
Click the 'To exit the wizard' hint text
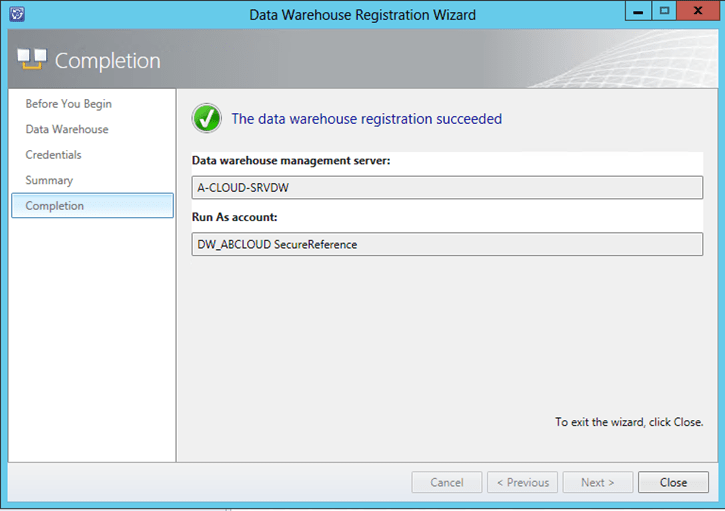628,422
